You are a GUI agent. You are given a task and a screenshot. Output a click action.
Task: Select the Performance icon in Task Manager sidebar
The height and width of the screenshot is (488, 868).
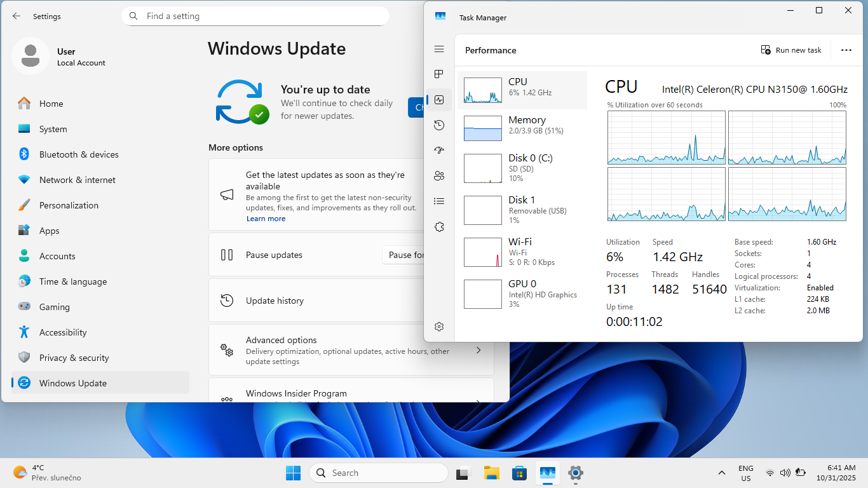click(x=439, y=99)
